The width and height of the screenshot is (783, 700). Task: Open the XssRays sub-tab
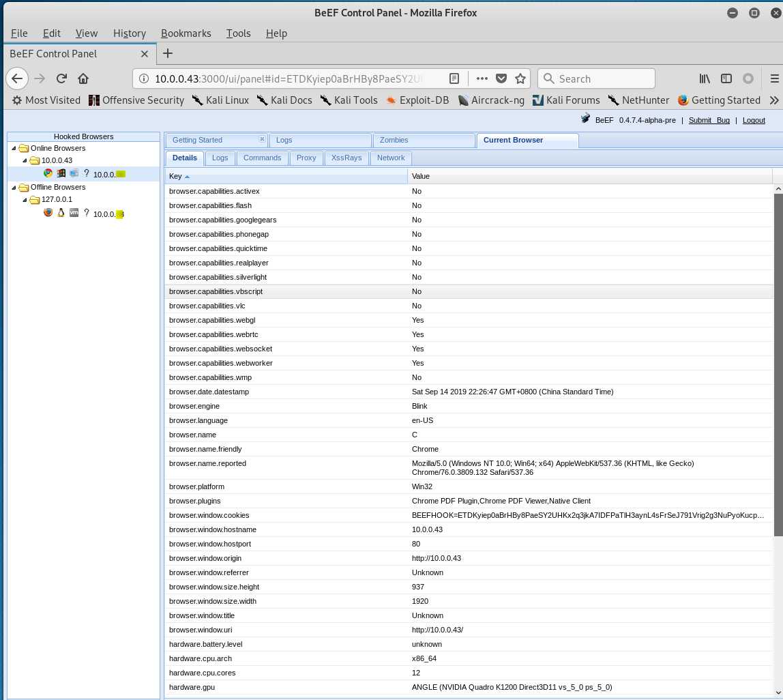click(x=346, y=158)
